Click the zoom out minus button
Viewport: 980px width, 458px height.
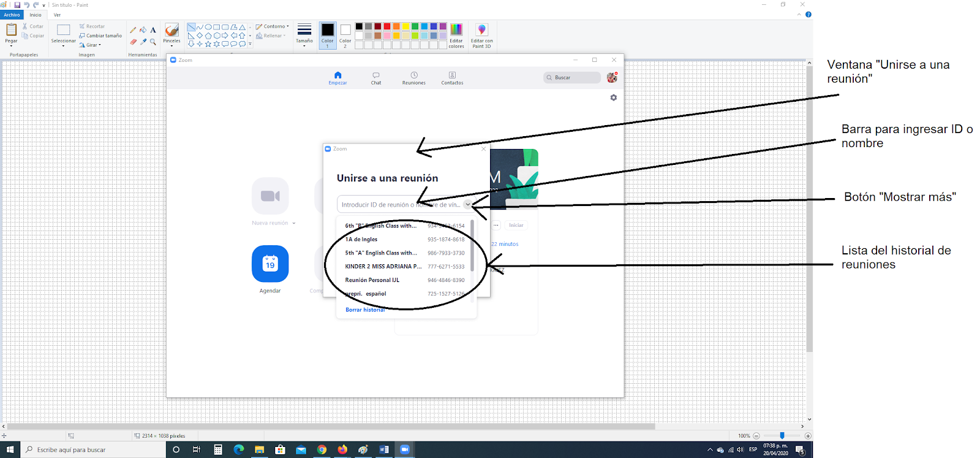pyautogui.click(x=756, y=436)
